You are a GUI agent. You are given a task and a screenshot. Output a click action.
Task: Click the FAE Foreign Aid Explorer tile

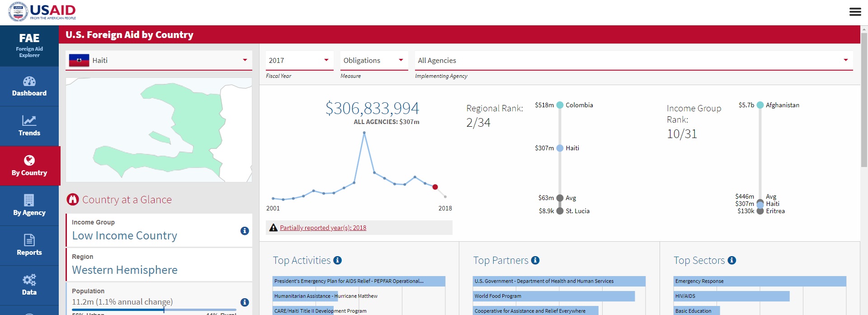point(29,46)
